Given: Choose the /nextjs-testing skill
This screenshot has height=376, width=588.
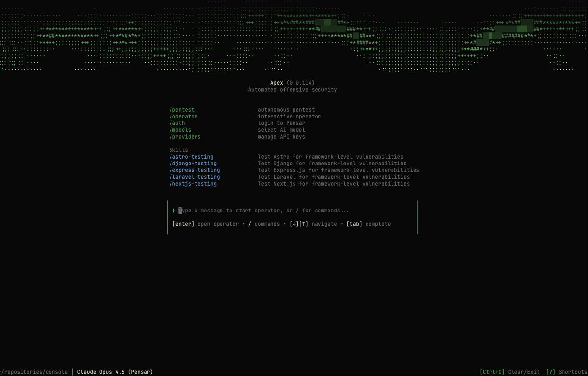Looking at the screenshot, I should [193, 184].
